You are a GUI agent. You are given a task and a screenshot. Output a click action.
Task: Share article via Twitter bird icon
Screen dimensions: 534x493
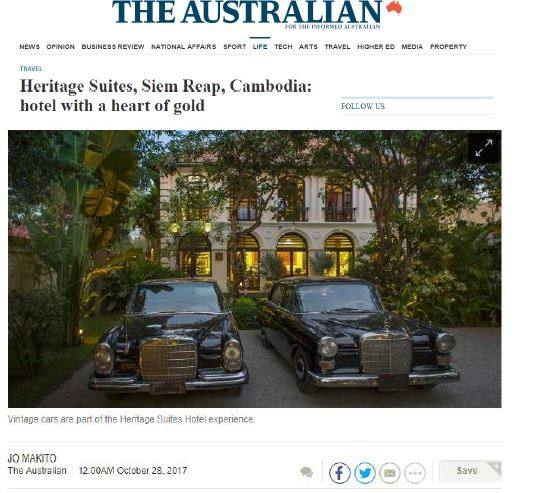(365, 473)
